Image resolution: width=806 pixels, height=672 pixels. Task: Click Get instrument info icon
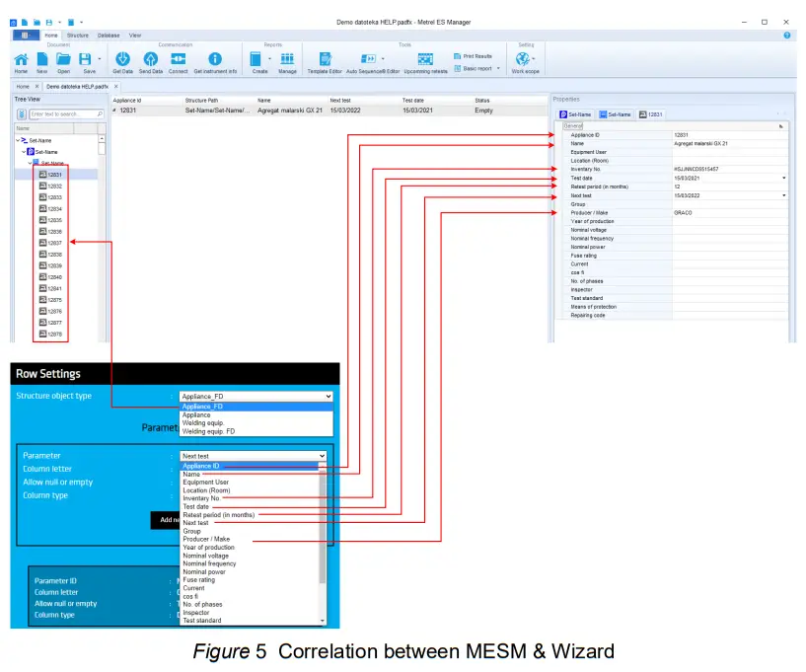click(x=215, y=58)
